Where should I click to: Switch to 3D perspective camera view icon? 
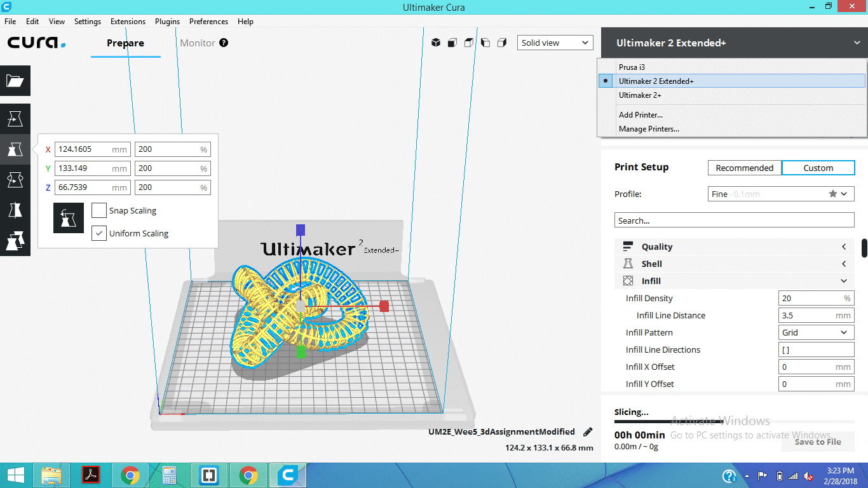coord(436,43)
